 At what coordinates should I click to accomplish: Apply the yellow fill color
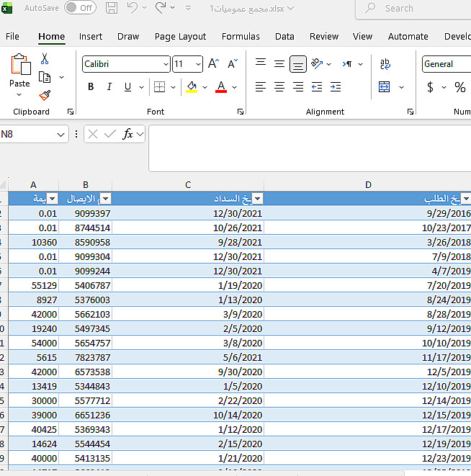pyautogui.click(x=191, y=87)
